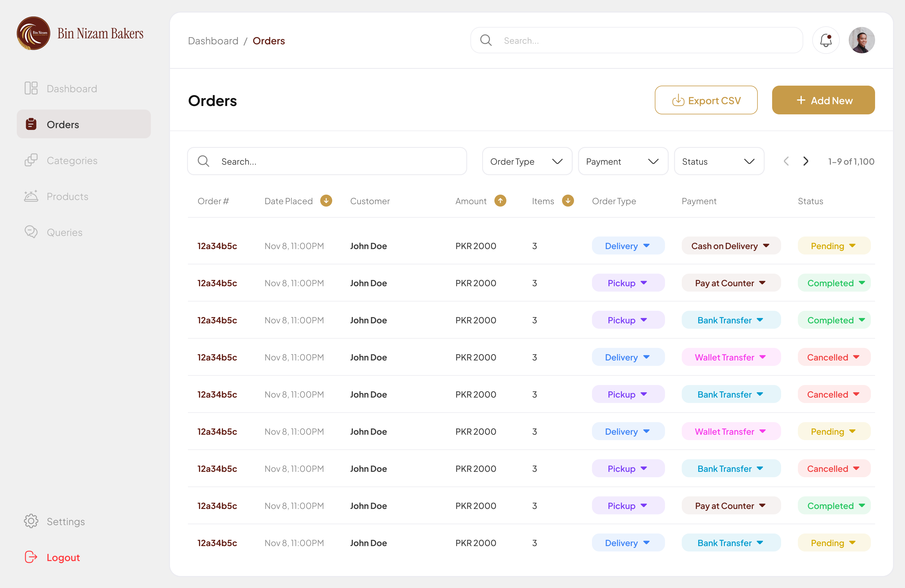This screenshot has width=905, height=588.
Task: Click the Settings gear icon
Action: 31,521
